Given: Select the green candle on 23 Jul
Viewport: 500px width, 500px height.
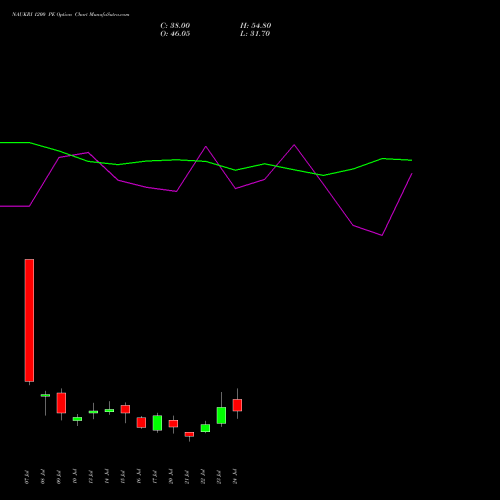Looking at the screenshot, I should pos(221,415).
